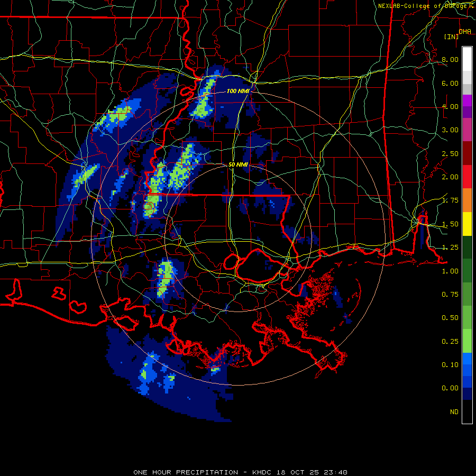476x476 pixels.
Task: Click the 0.00 legend value
Action: click(450, 388)
